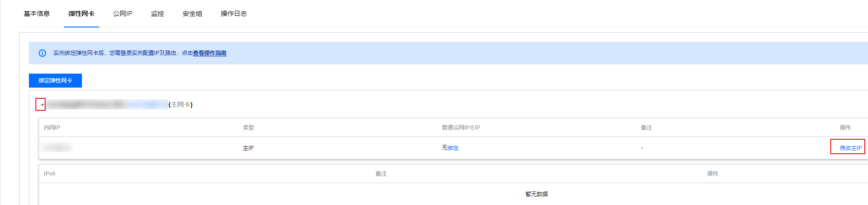
Task: Click the 绑定弹性网卡 button
Action: (x=55, y=81)
